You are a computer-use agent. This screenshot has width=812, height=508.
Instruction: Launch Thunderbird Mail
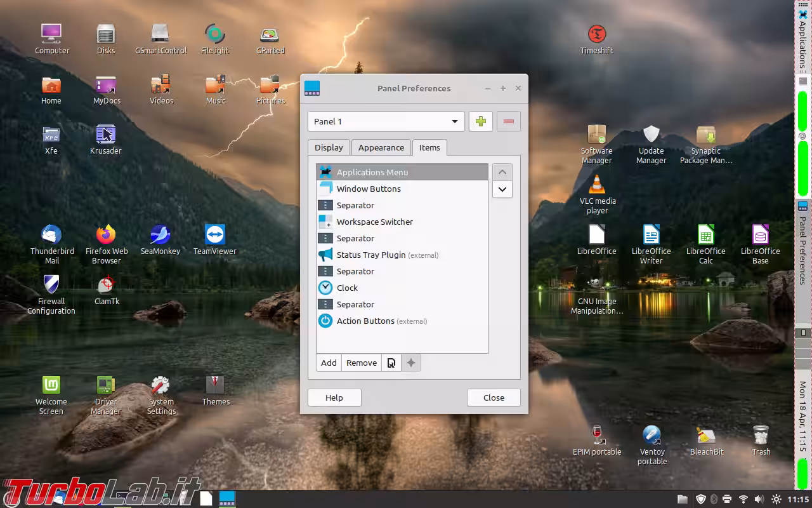click(x=51, y=235)
